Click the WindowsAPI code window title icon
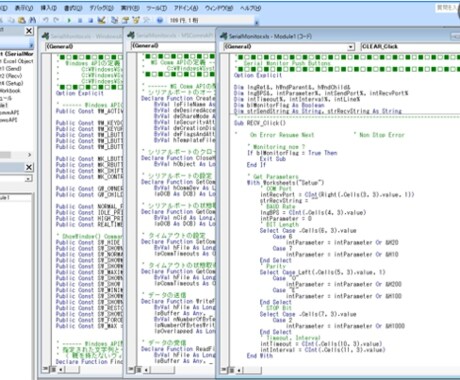 point(45,36)
